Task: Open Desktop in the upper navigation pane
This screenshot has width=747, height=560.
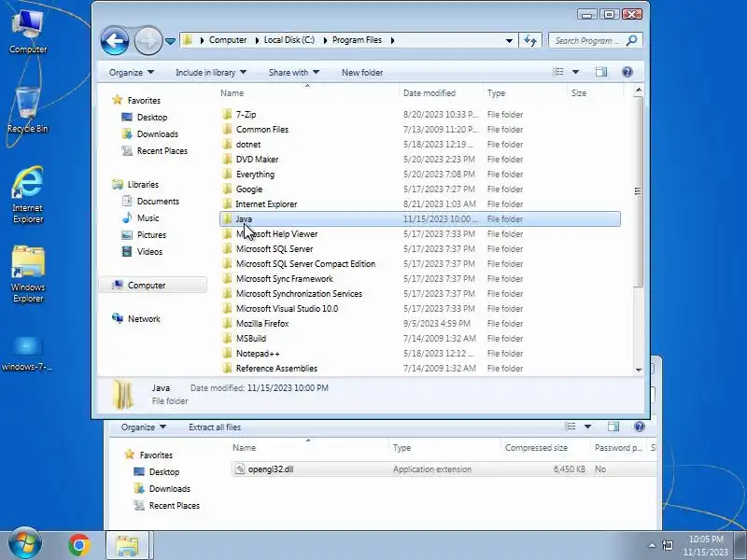Action: pos(152,118)
